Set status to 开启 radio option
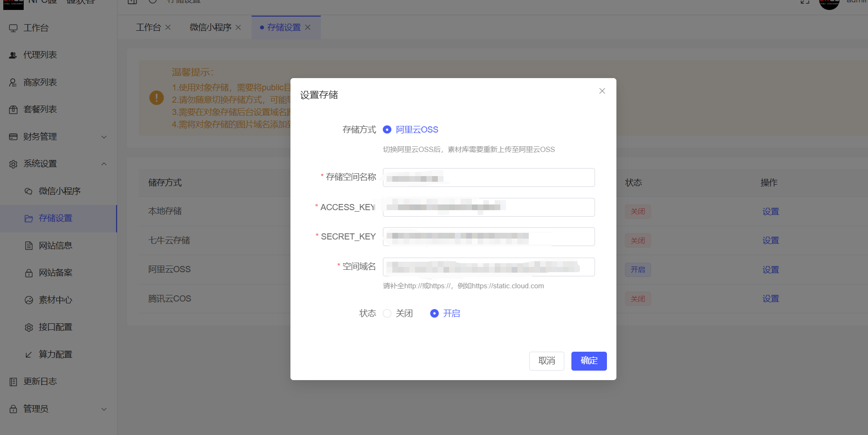 [x=434, y=313]
